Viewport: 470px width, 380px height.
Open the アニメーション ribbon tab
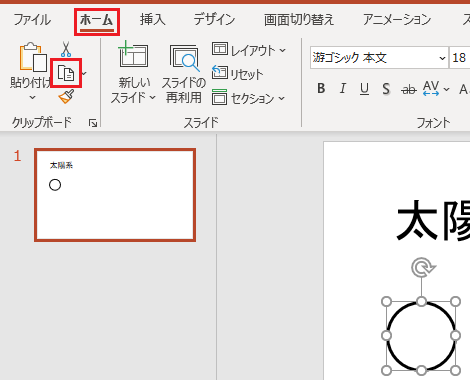click(x=397, y=20)
